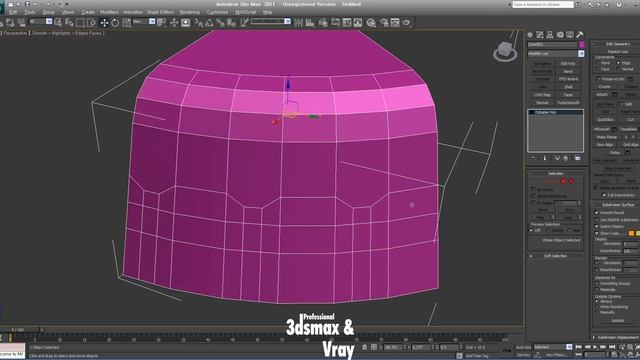Viewport: 640px width, 360px height.
Task: Toggle the Show Cage checkbox
Action: tap(597, 233)
